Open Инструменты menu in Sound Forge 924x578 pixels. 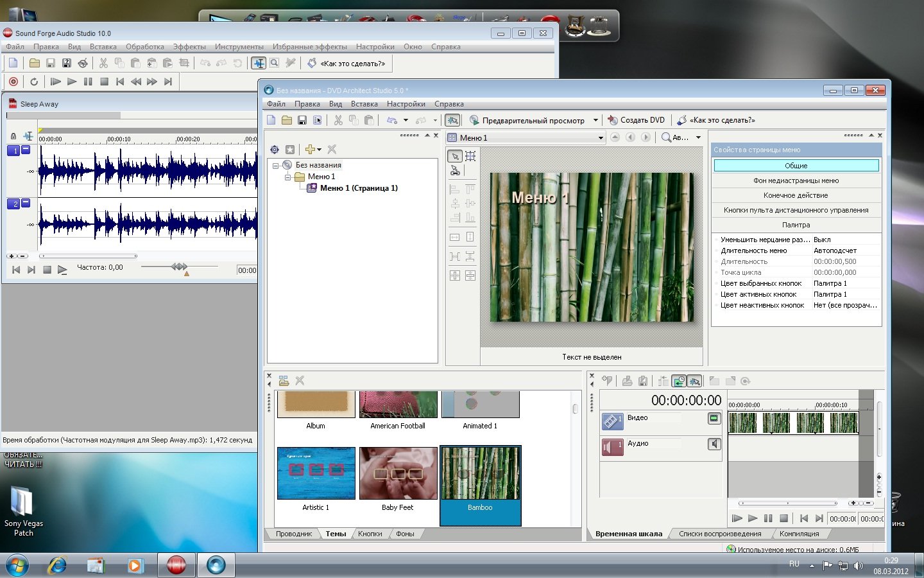[x=239, y=47]
